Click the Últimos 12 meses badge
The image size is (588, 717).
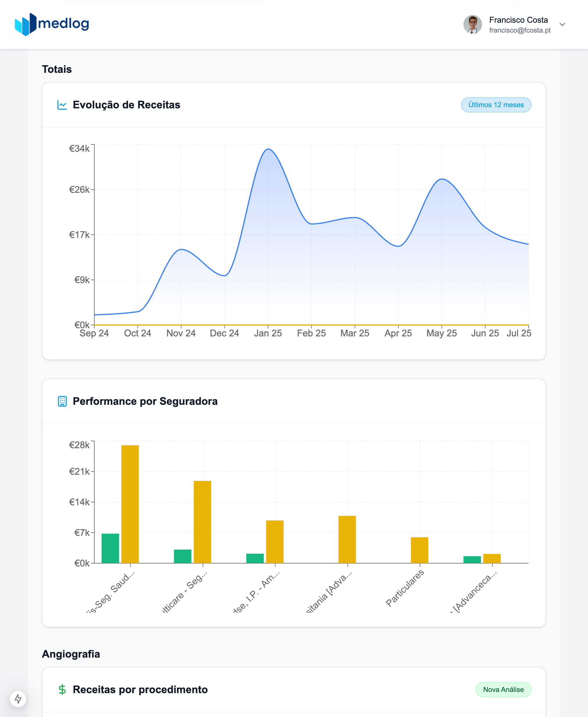[496, 105]
